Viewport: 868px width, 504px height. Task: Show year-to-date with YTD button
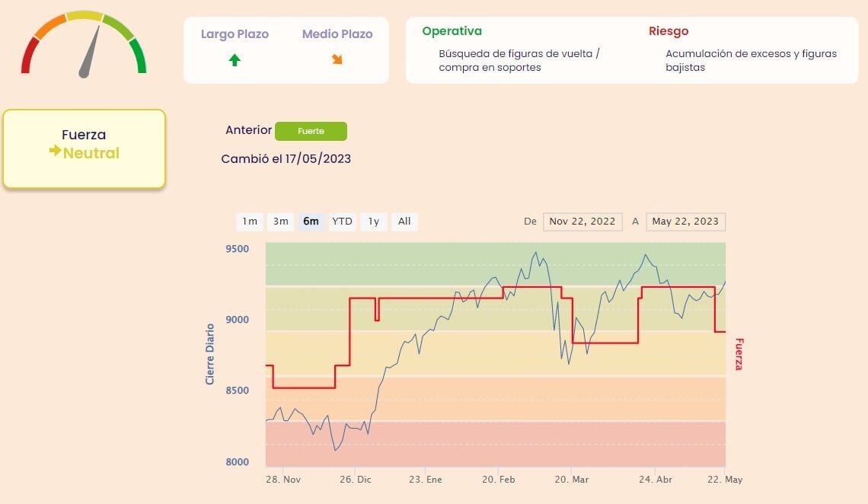(x=342, y=222)
